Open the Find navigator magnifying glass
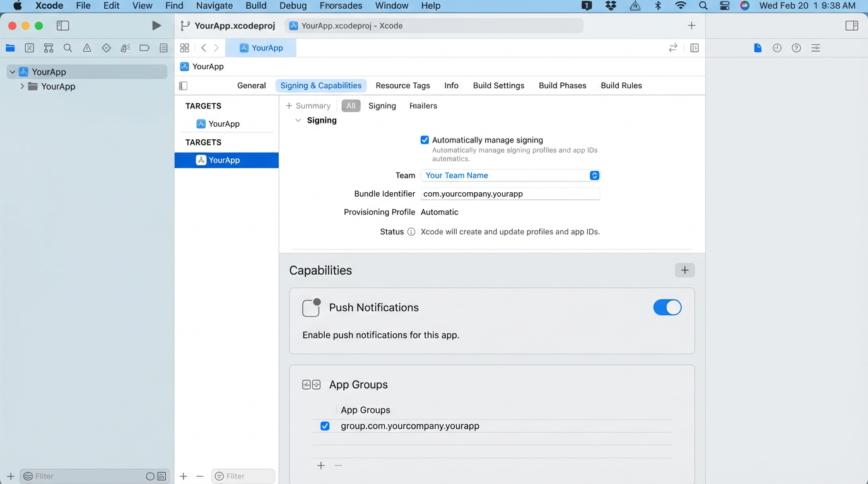The image size is (868, 484). tap(67, 47)
